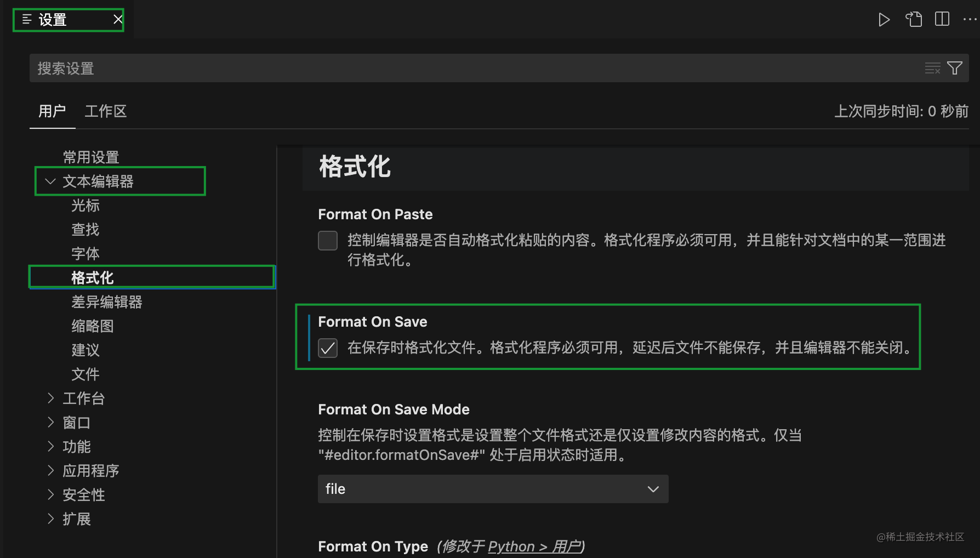
Task: Expand the 安全性 tree section
Action: click(x=50, y=494)
